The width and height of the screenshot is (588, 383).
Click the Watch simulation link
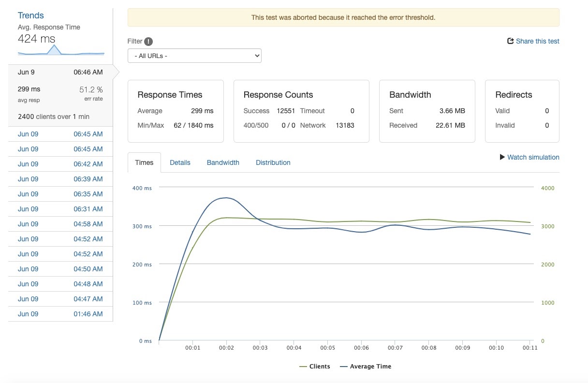pos(533,157)
